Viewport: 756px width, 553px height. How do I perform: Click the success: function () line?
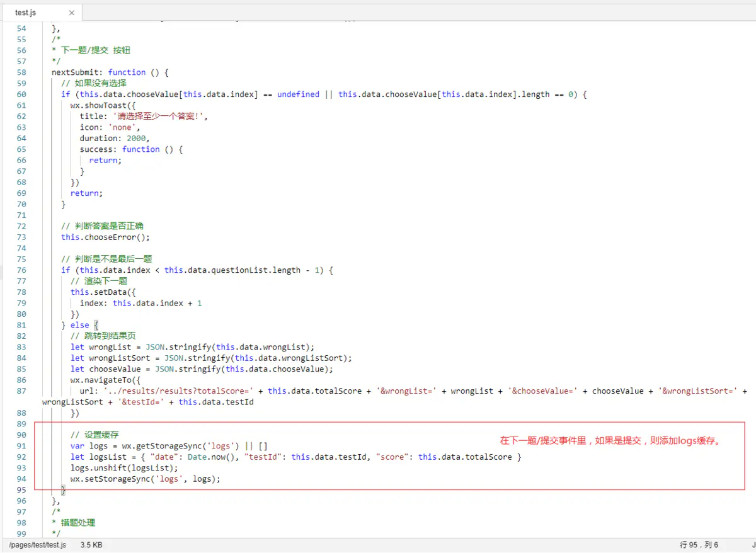(x=131, y=149)
